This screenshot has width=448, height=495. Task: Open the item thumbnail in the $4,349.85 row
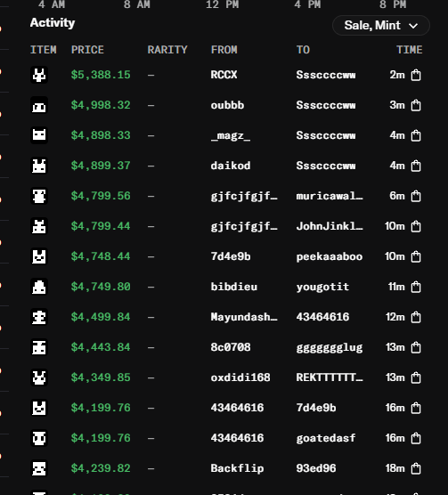coord(39,377)
